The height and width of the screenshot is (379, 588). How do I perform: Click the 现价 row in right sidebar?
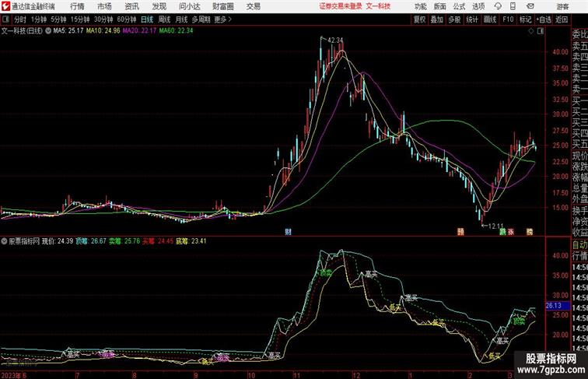(x=579, y=156)
